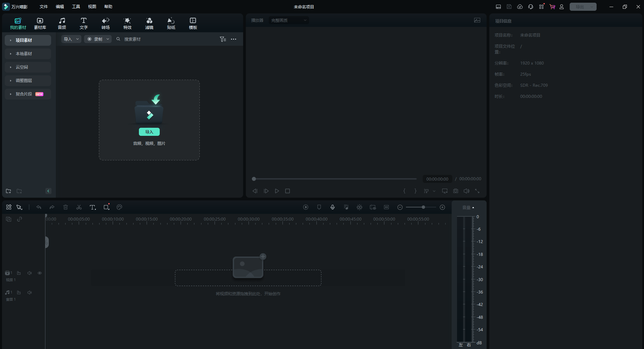Switch to the Transitions (转场) tab

pyautogui.click(x=106, y=24)
